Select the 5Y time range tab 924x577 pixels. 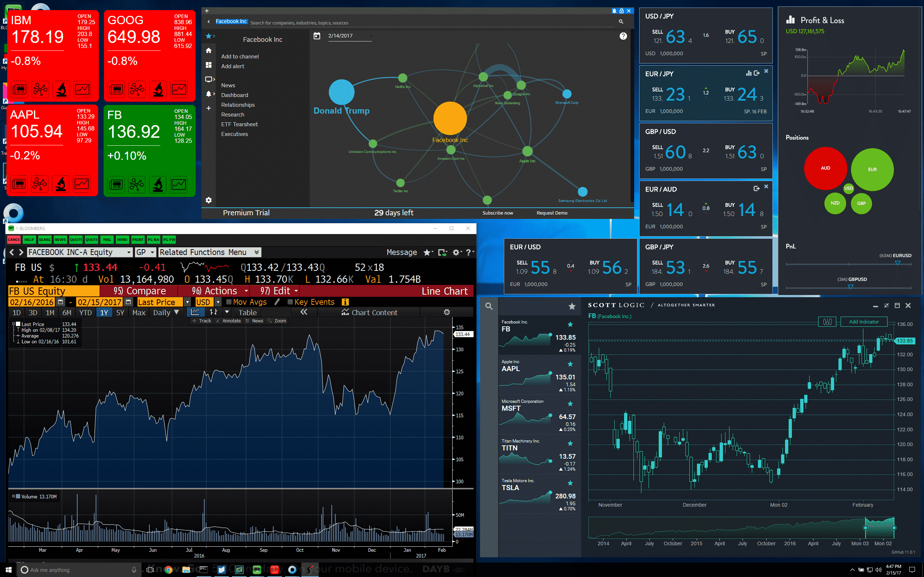pos(120,313)
